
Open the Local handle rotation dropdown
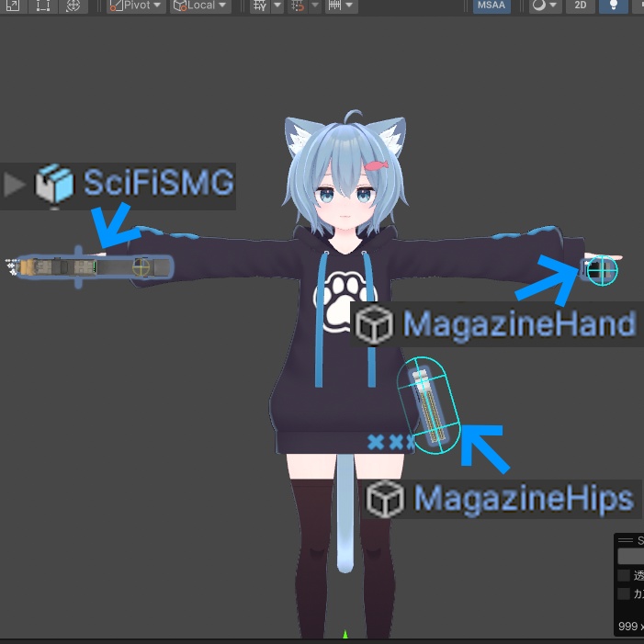[x=200, y=6]
